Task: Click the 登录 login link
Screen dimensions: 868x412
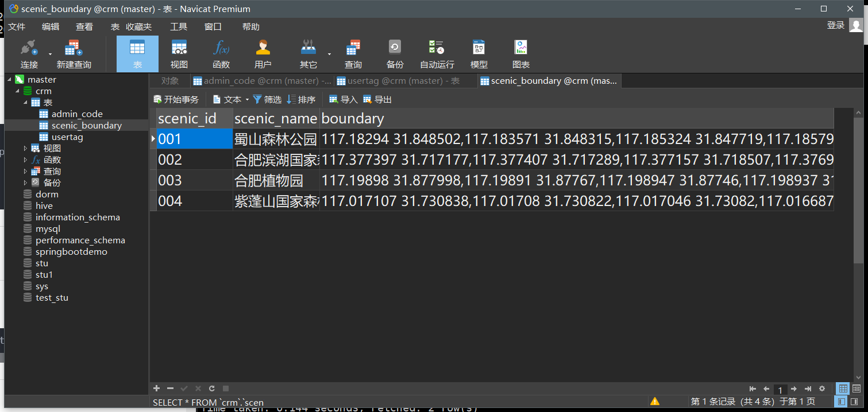Action: pos(836,25)
